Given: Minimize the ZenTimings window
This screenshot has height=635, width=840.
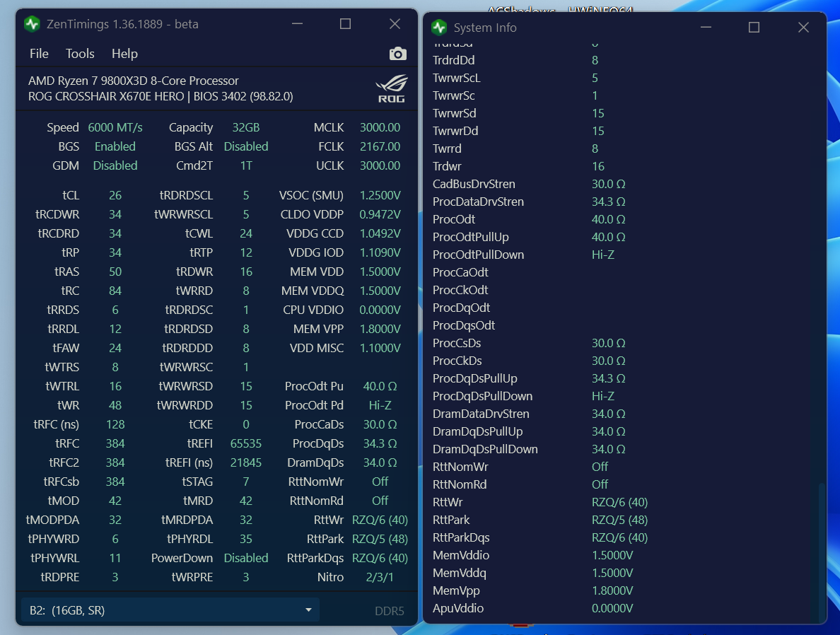Looking at the screenshot, I should point(297,23).
